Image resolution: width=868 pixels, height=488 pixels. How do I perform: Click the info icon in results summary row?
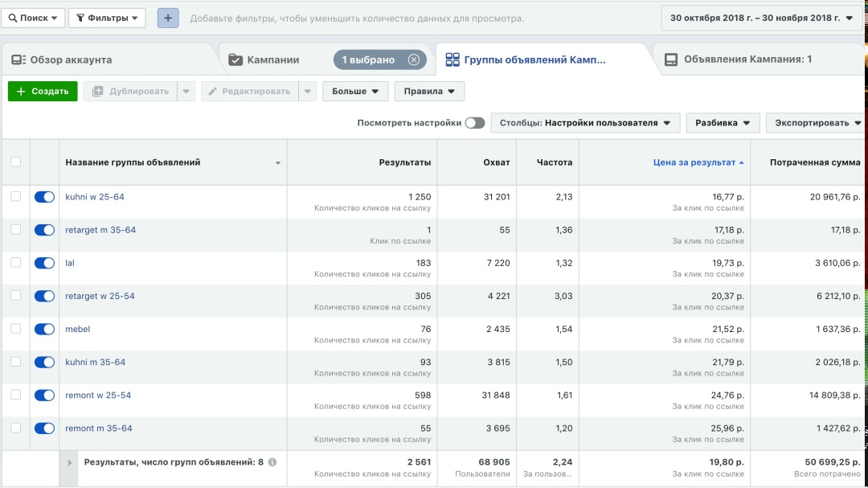click(x=272, y=462)
